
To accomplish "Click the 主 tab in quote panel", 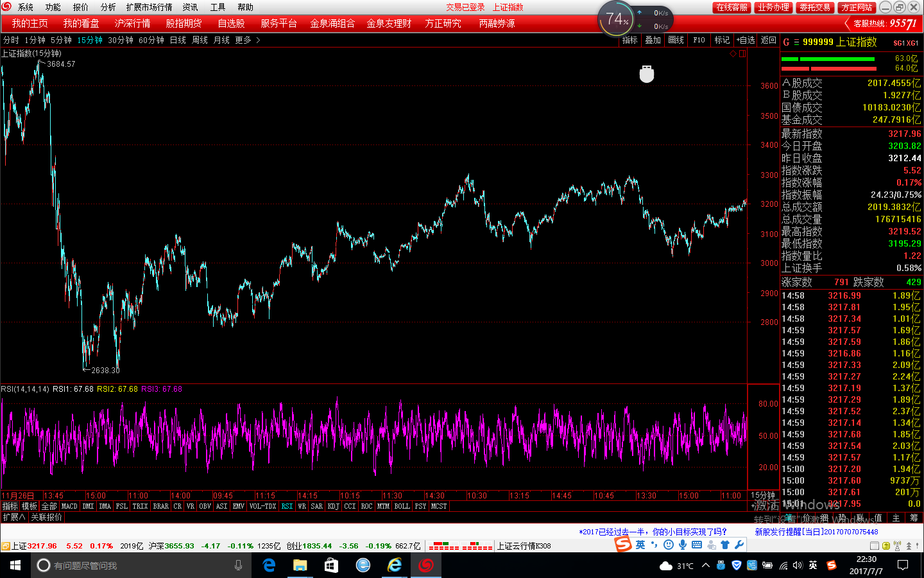I will 896,518.
